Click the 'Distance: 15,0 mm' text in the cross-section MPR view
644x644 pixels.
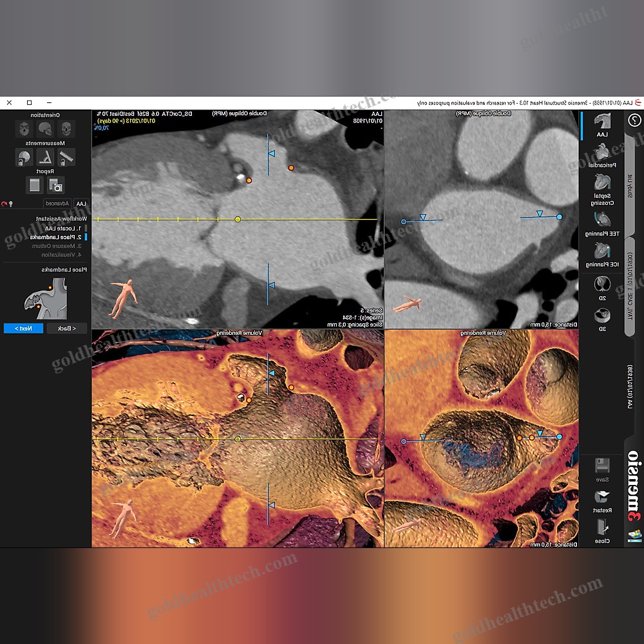click(554, 325)
